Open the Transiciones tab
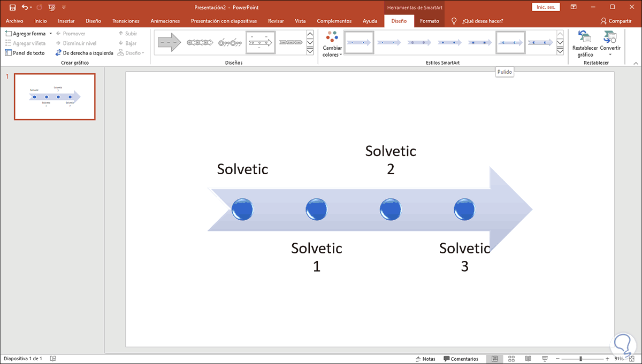The height and width of the screenshot is (364, 642). [x=126, y=21]
